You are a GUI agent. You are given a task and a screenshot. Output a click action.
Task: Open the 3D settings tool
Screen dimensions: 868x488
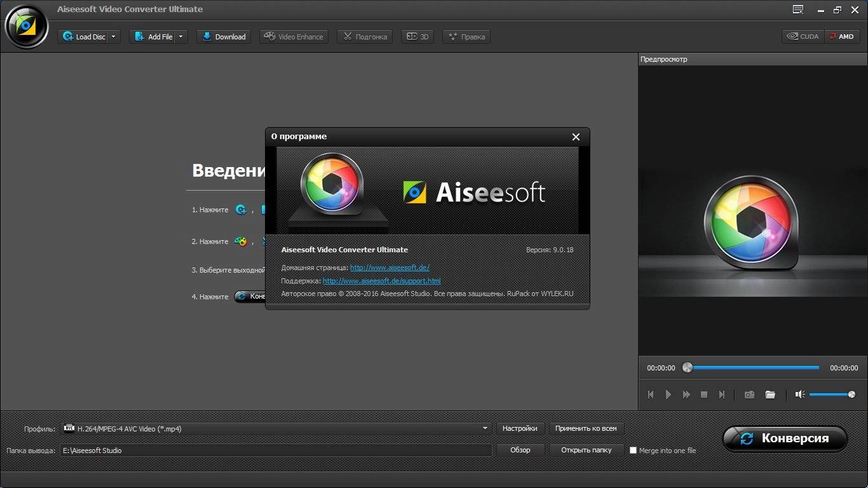(x=417, y=37)
